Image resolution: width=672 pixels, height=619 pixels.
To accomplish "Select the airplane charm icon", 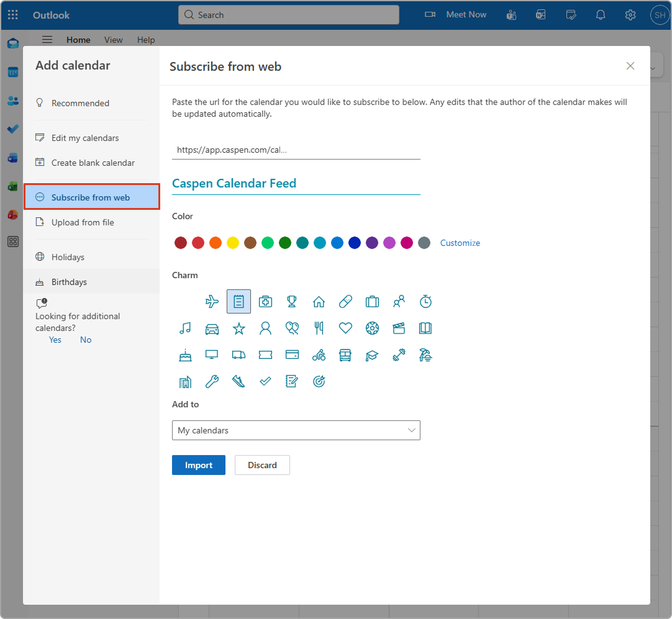I will (x=212, y=302).
